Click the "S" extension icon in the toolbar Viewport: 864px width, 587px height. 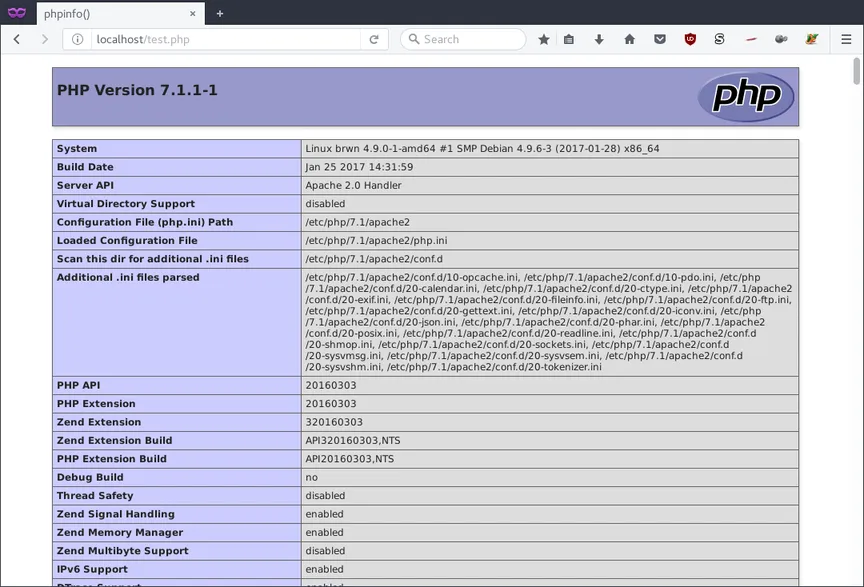click(719, 39)
